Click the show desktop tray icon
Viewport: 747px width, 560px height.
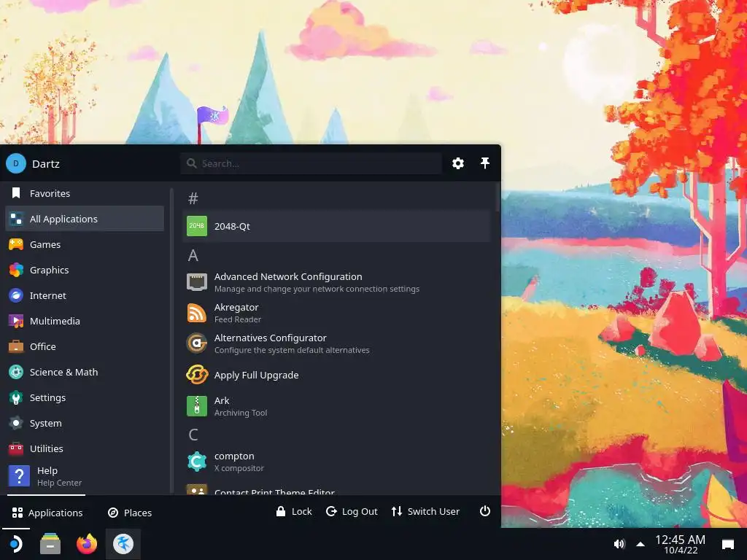click(728, 544)
